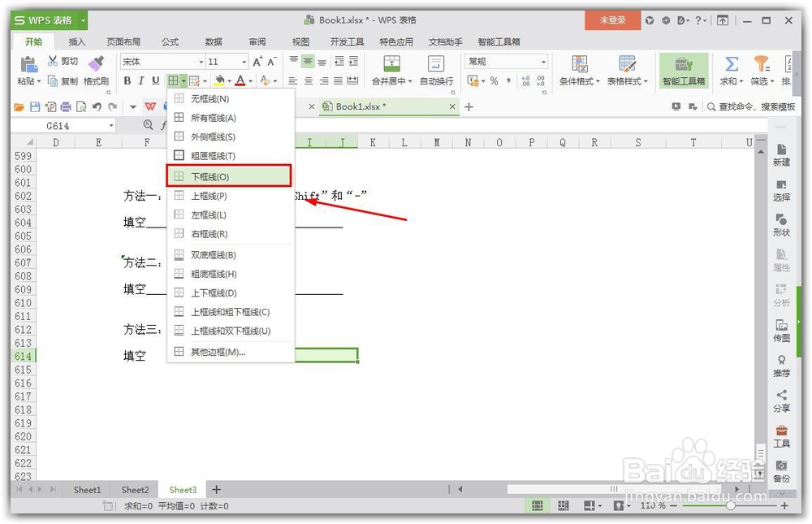Screen dimensions: 812x524
Task: Add a new worksheet with plus button
Action: click(x=217, y=489)
